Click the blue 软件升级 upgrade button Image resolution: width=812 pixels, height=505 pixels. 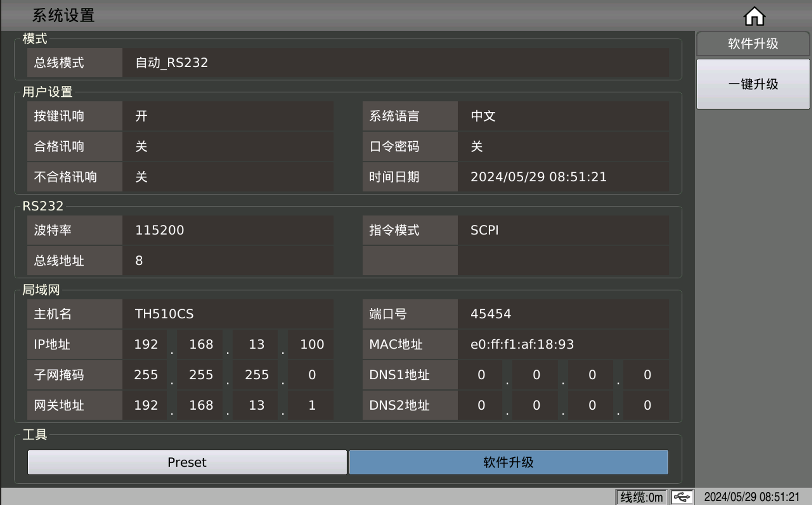(x=508, y=462)
